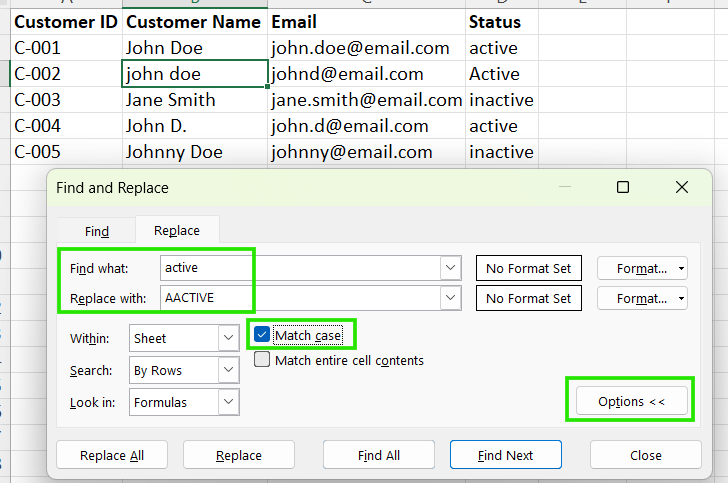
Task: Select the johnd@email.com cell
Action: pos(366,74)
